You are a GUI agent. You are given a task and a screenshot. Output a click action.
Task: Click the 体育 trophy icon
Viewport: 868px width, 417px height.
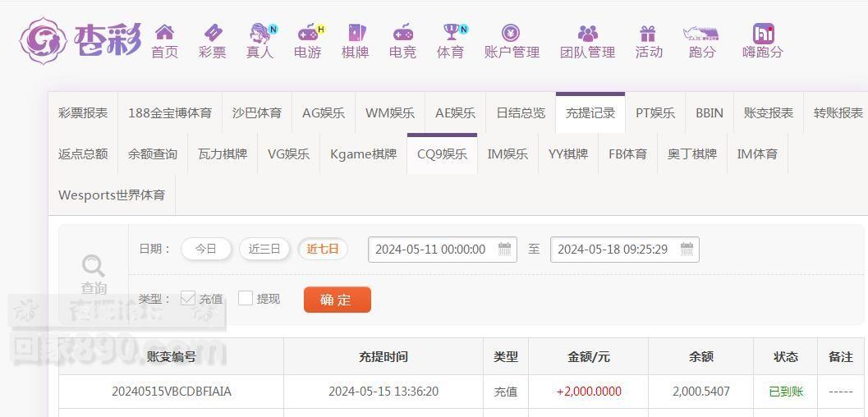(x=451, y=33)
